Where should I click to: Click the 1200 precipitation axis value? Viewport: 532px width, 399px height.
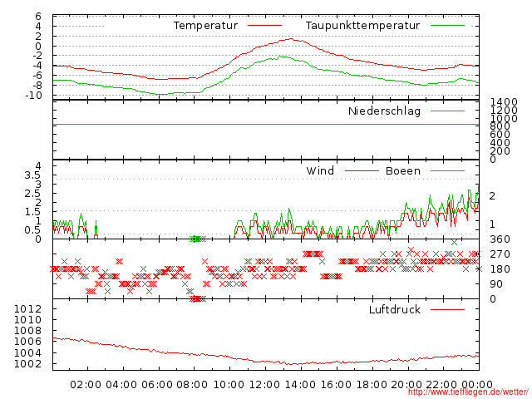coord(504,110)
